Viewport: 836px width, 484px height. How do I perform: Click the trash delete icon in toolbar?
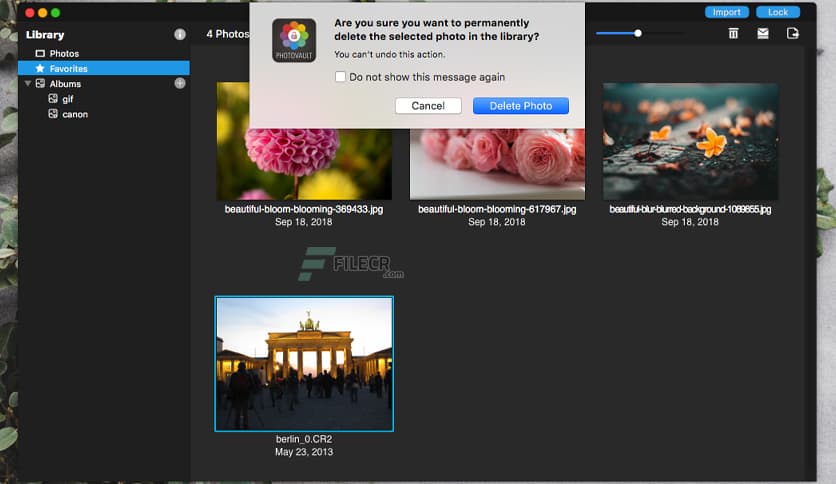(x=733, y=34)
